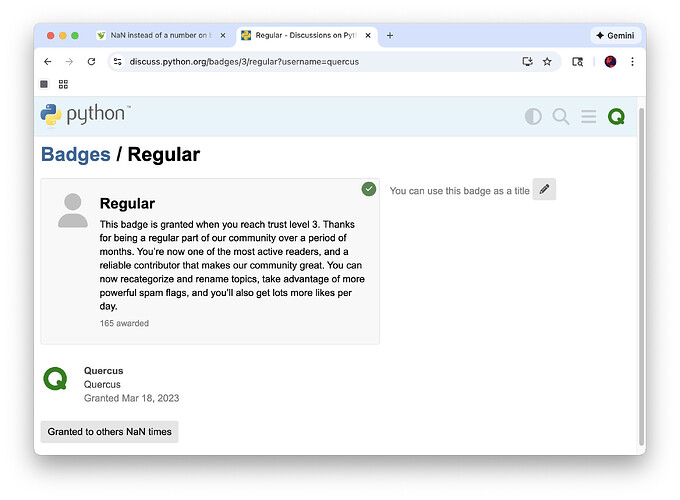The height and width of the screenshot is (500, 680).
Task: Close the 'Regular - Discussions' tab
Action: tap(368, 36)
